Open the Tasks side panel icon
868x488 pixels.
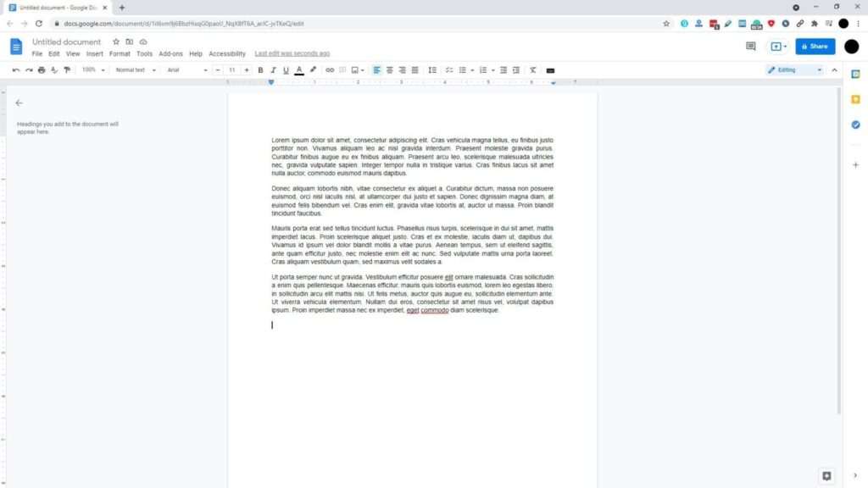(855, 125)
